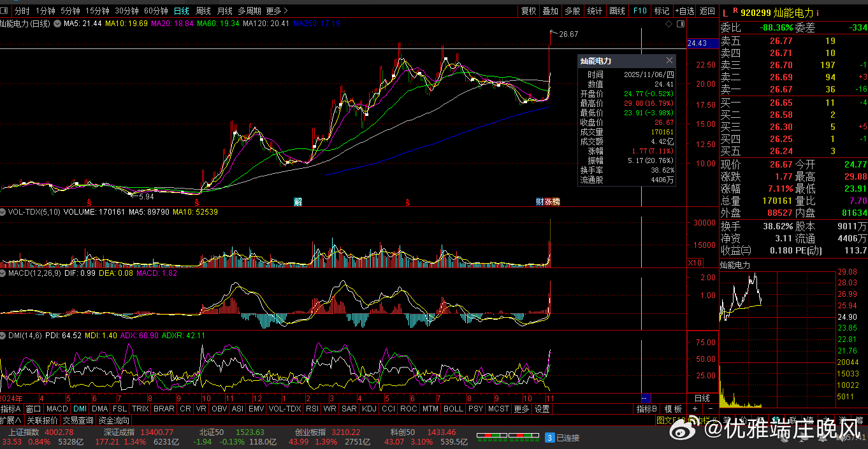Open the F10 company information

[640, 11]
